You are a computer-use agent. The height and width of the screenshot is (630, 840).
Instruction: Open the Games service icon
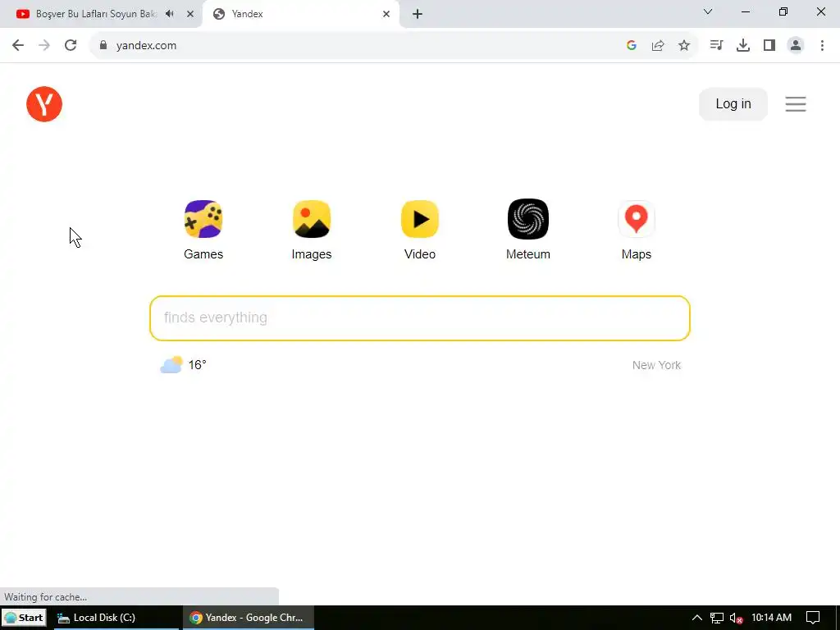tap(203, 219)
